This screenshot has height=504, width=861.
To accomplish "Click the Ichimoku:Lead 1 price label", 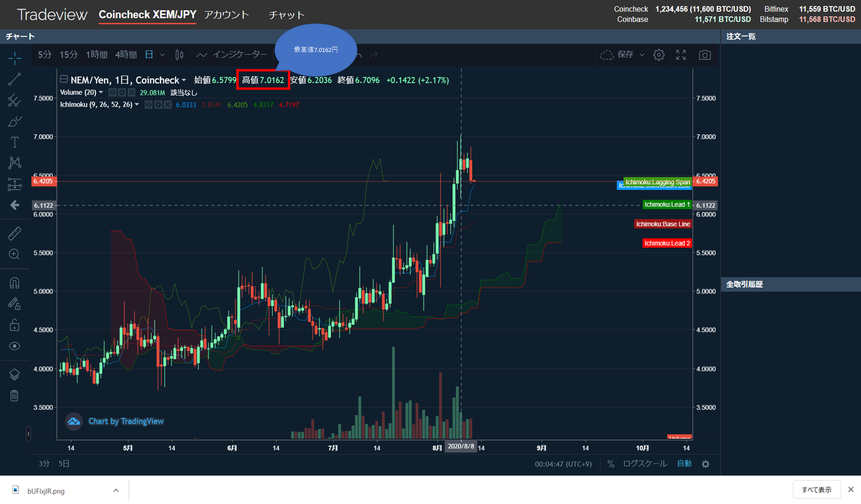I will (667, 204).
